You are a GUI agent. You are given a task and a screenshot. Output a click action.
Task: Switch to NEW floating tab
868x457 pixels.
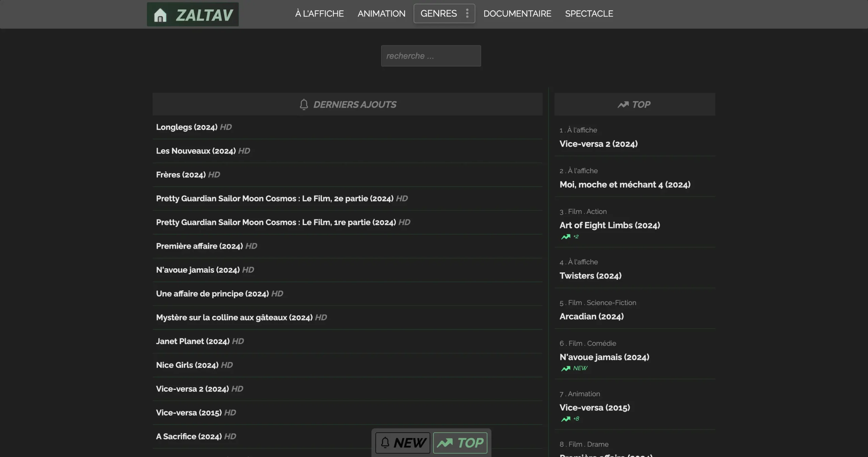coord(403,443)
